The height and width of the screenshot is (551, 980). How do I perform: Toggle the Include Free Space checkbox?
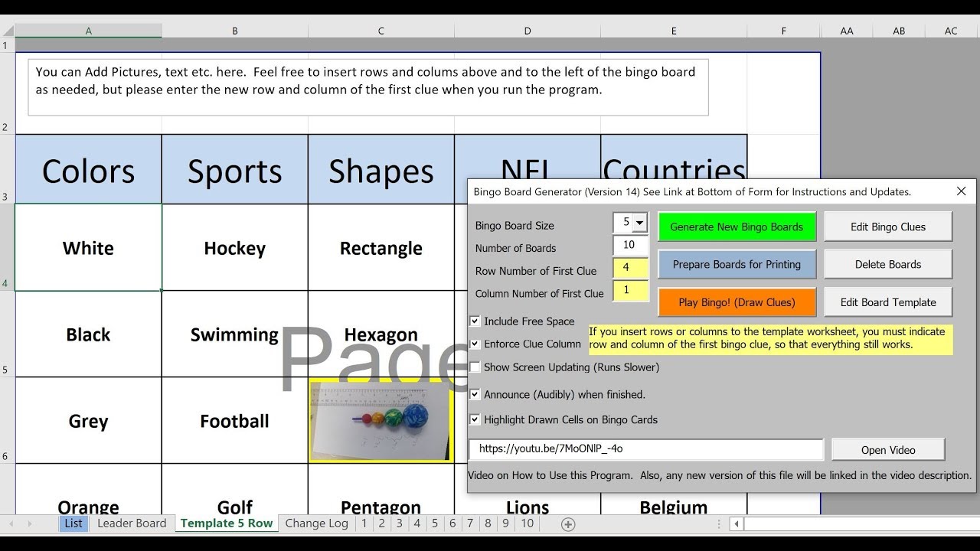(x=475, y=321)
